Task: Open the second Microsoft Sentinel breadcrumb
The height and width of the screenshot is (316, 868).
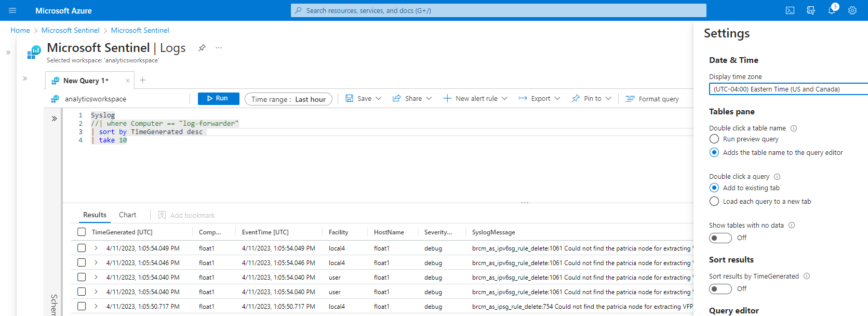Action: point(140,31)
